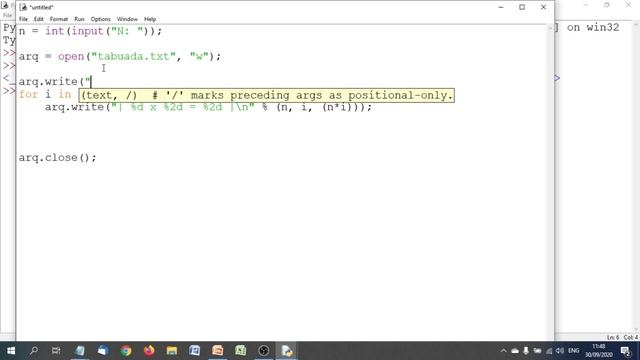Click the calltip about positional-only args
Image resolution: width=640 pixels, height=360 pixels.
tap(267, 95)
